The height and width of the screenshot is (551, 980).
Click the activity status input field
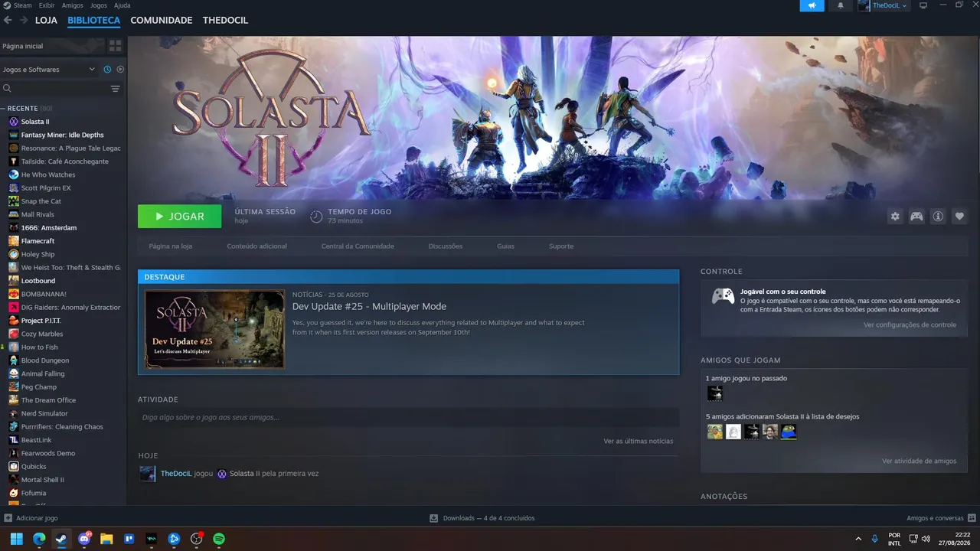408,417
